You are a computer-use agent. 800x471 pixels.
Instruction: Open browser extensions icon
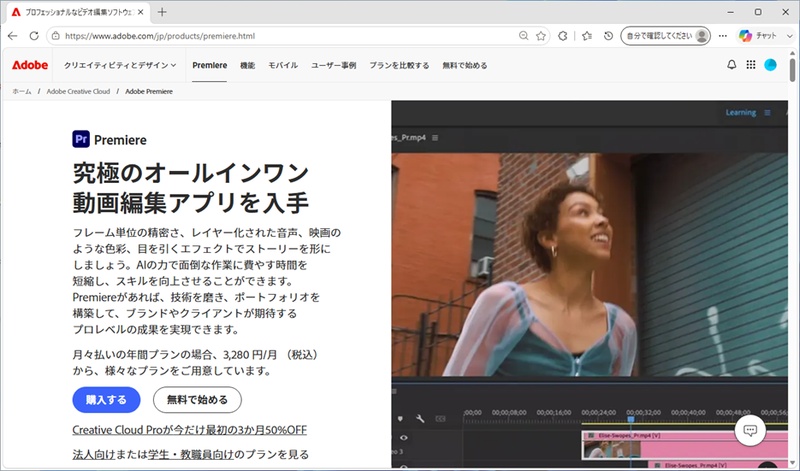coord(563,36)
